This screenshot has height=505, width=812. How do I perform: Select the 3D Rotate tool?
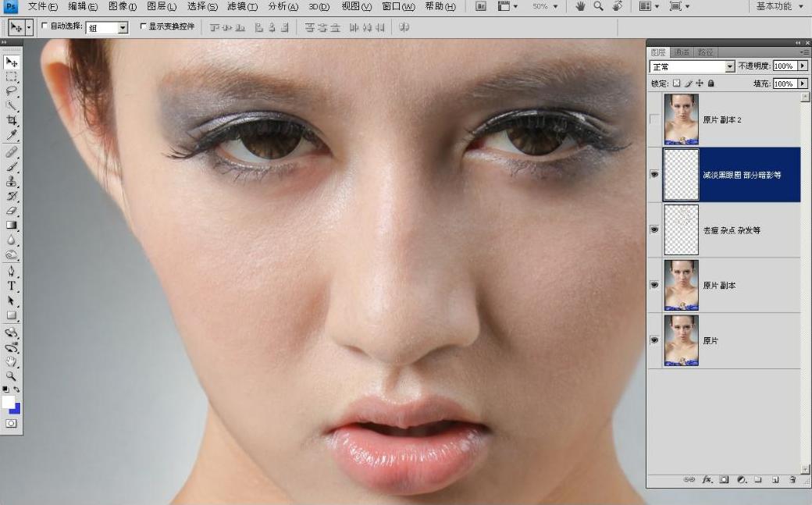coord(11,333)
